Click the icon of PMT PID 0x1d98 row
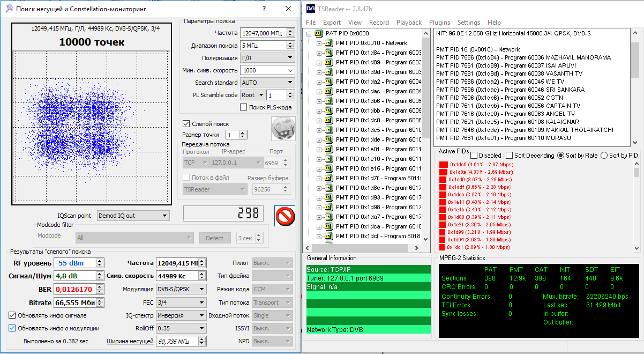 (329, 207)
